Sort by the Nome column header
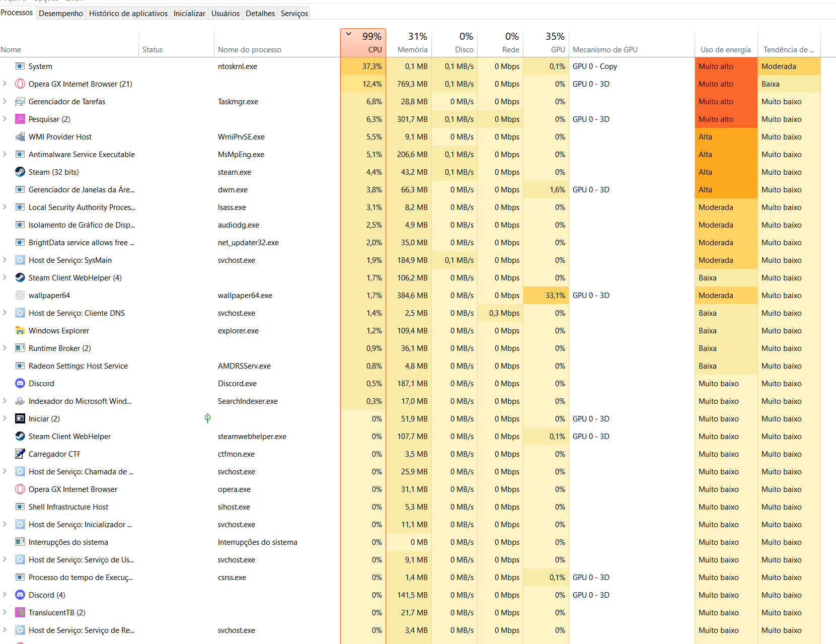836x644 pixels. [69, 43]
